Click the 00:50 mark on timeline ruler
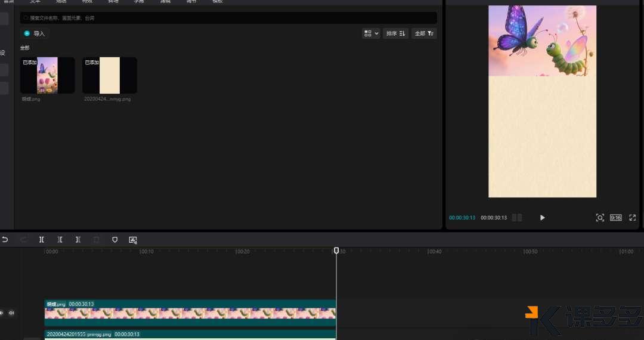Image resolution: width=644 pixels, height=340 pixels. click(x=531, y=251)
